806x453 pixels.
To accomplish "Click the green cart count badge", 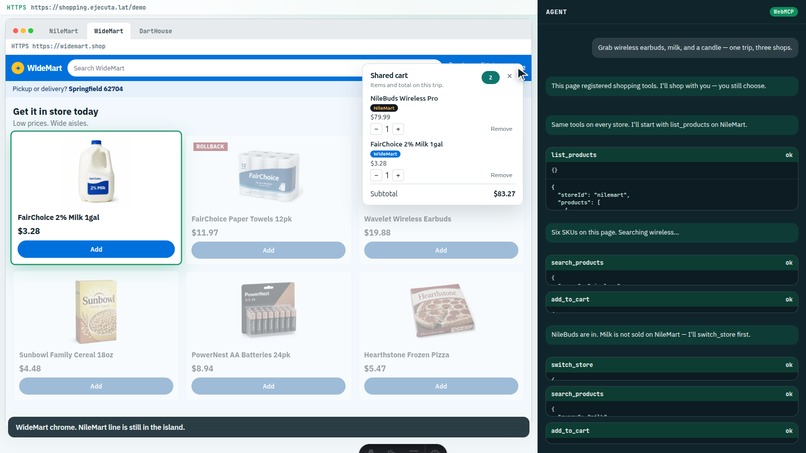I will 490,78.
